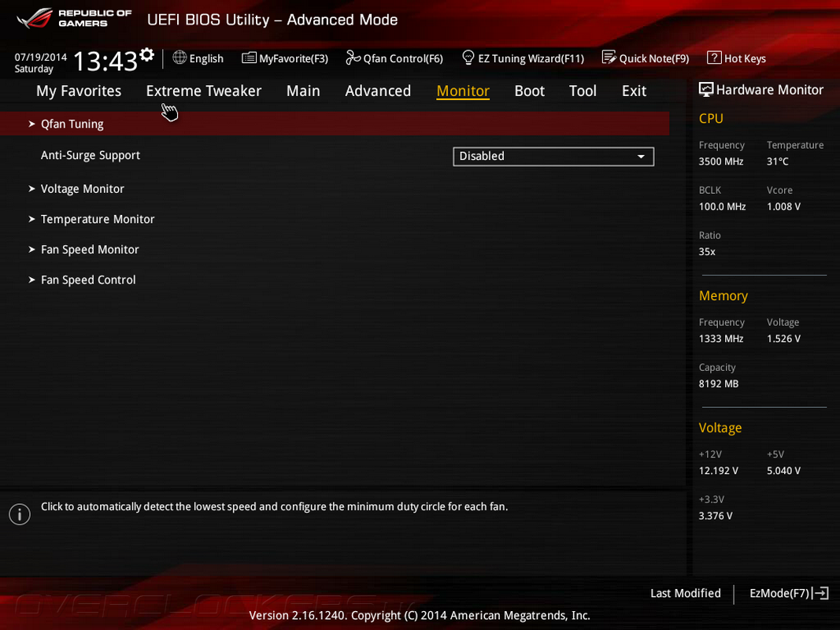Expand the Fan Speed Monitor arrow
This screenshot has height=630, width=840.
coord(31,250)
